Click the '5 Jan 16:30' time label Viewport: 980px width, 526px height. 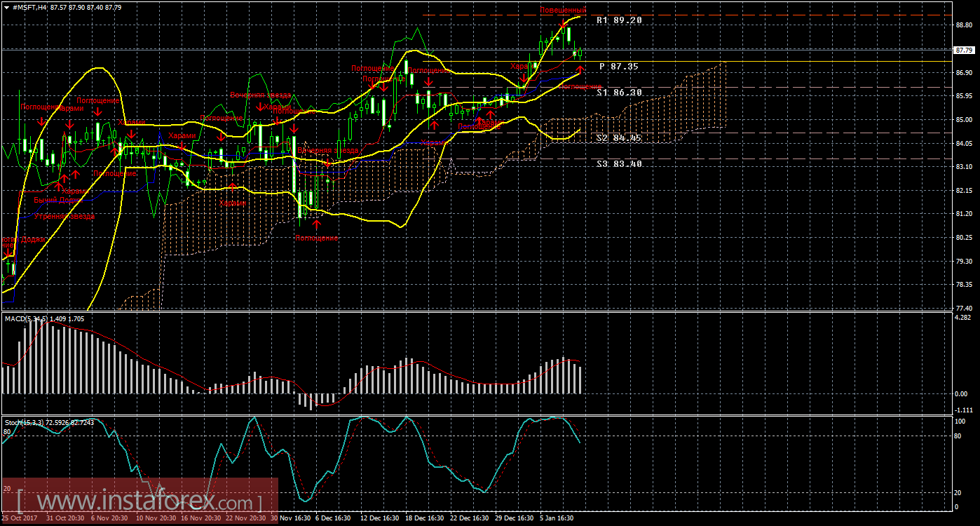coord(557,518)
